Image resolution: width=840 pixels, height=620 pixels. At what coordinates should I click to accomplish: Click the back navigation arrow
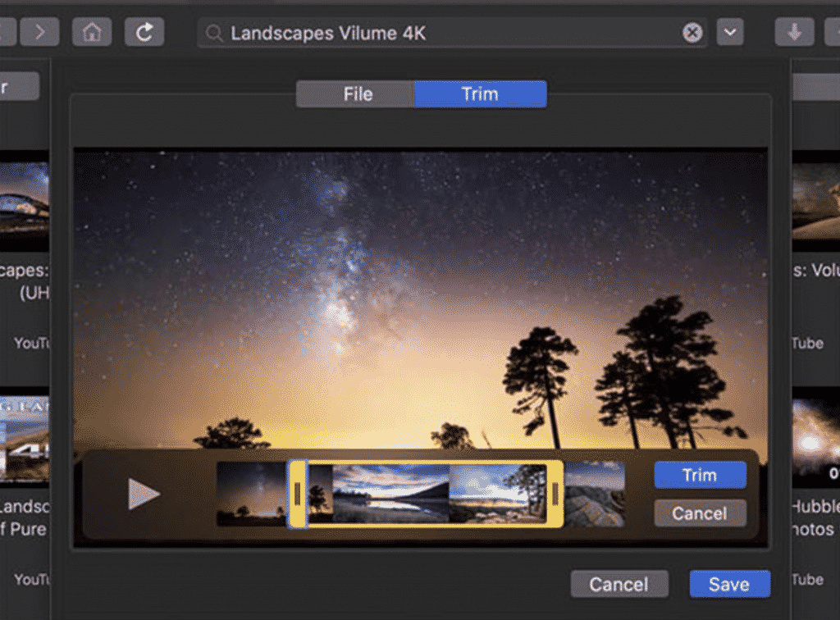point(4,32)
